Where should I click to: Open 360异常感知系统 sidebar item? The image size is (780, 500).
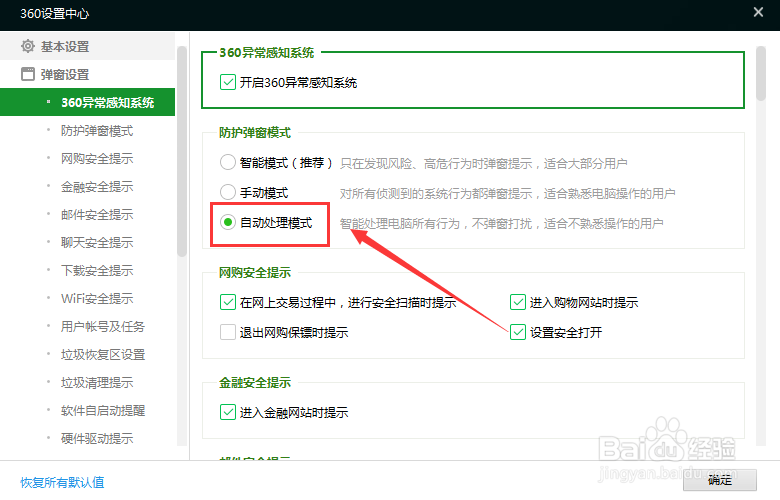tap(88, 102)
